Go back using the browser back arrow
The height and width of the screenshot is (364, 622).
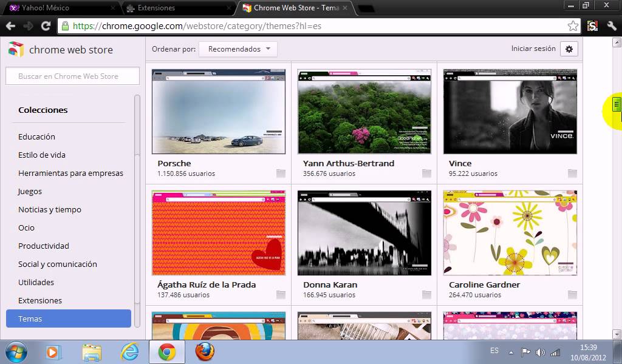click(11, 26)
